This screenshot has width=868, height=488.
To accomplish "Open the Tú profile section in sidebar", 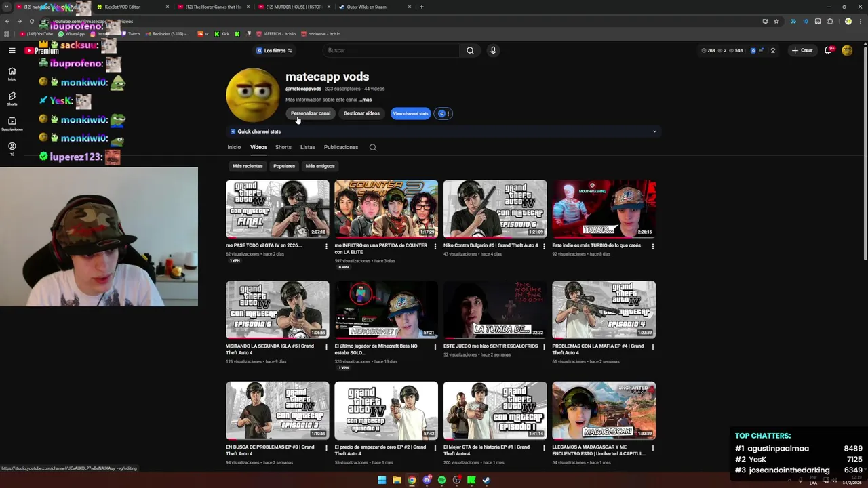I will point(12,149).
